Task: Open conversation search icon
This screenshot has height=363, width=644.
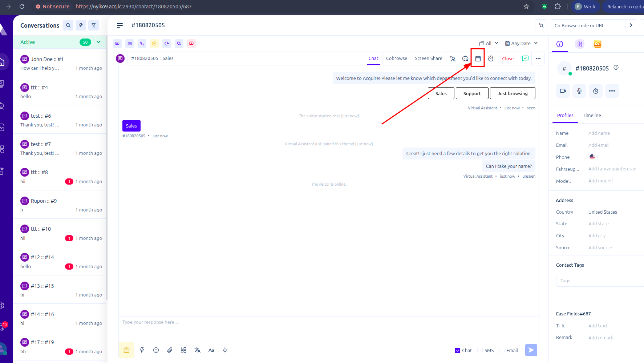Action: tap(68, 25)
